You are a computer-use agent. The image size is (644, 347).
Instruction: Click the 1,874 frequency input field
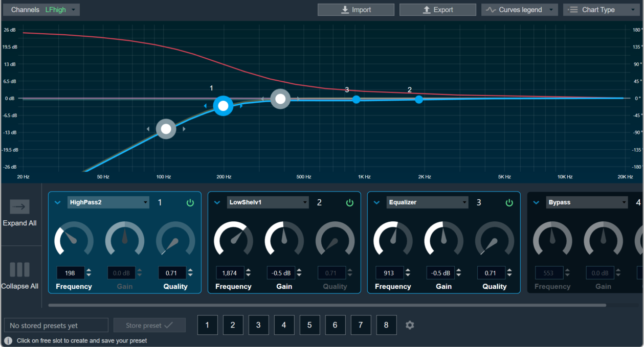[x=230, y=273]
